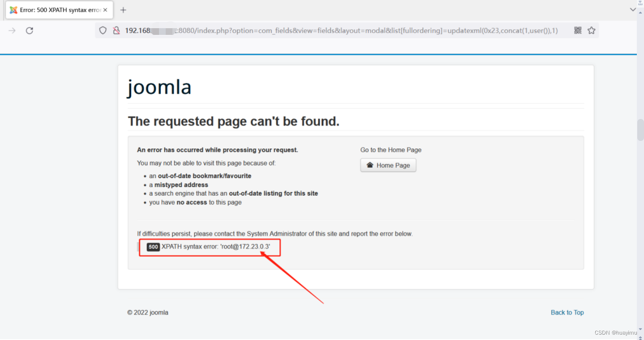Reload the current page
Screen dimensions: 644x340
point(29,30)
